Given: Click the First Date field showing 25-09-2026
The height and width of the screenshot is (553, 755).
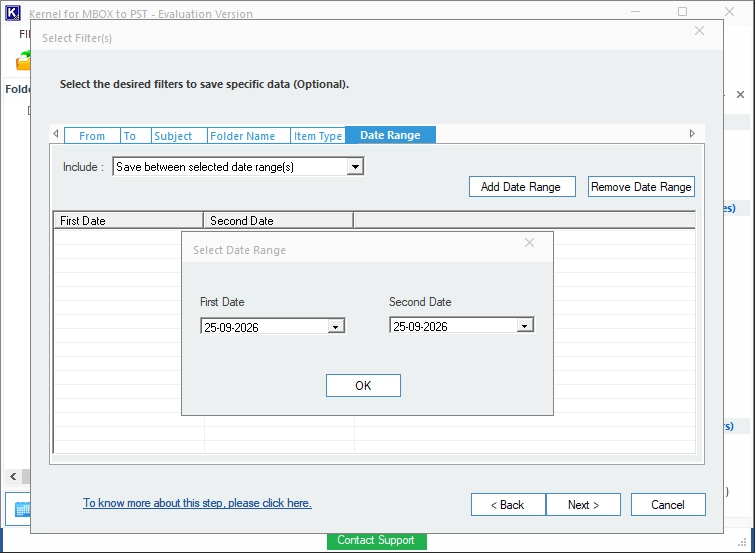Looking at the screenshot, I should click(273, 327).
